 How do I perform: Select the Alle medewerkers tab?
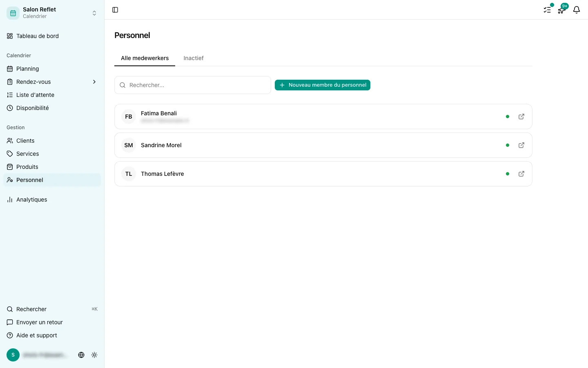[145, 58]
